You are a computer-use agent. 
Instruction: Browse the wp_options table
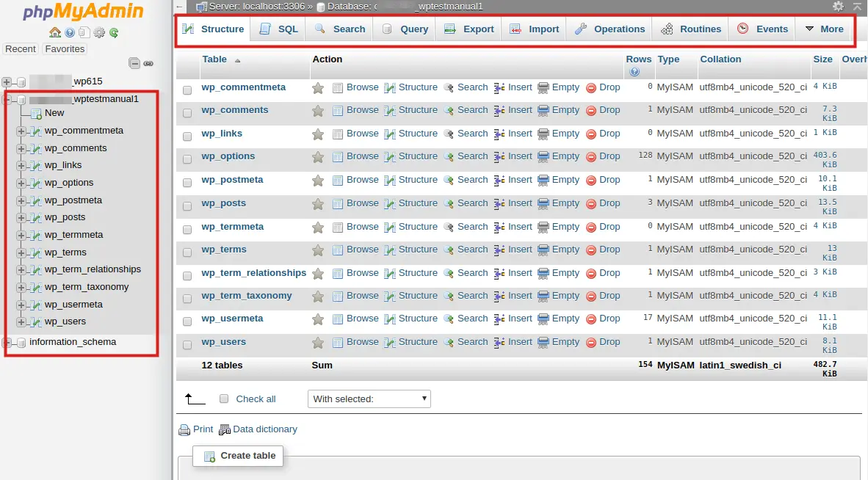(x=362, y=156)
